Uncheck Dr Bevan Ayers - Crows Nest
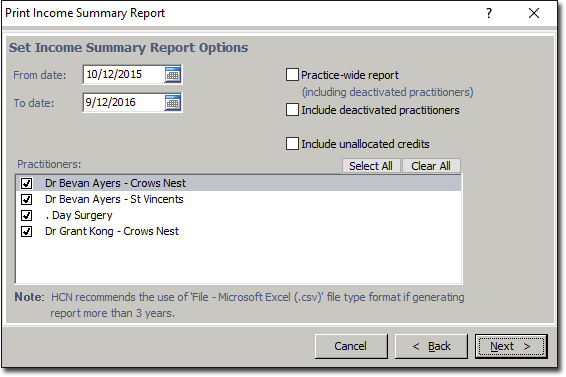The width and height of the screenshot is (566, 377). [x=26, y=183]
